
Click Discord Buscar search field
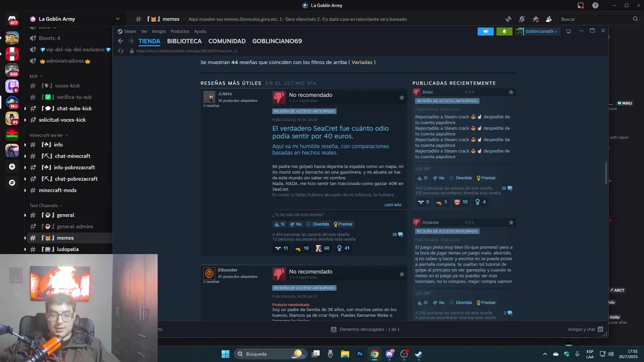coord(599,19)
